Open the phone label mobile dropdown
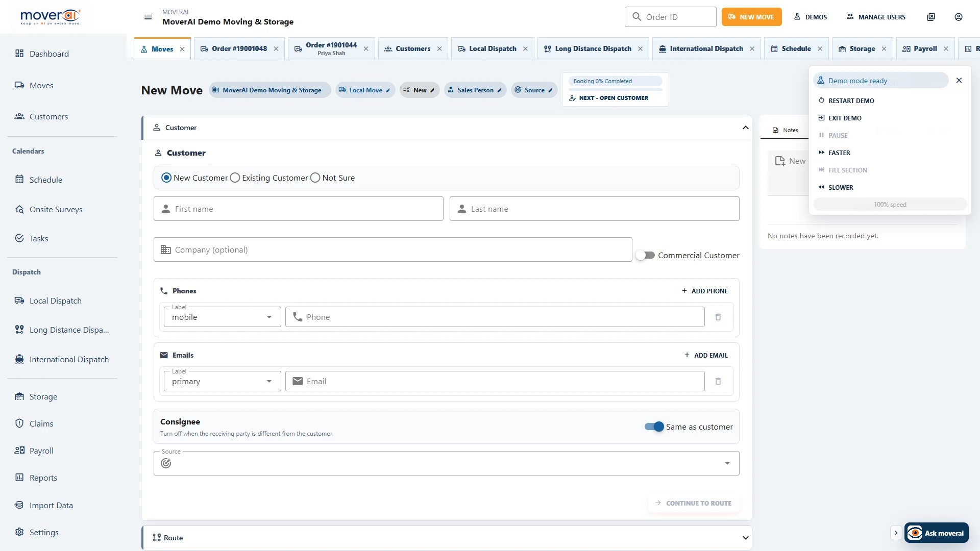 [x=223, y=317]
